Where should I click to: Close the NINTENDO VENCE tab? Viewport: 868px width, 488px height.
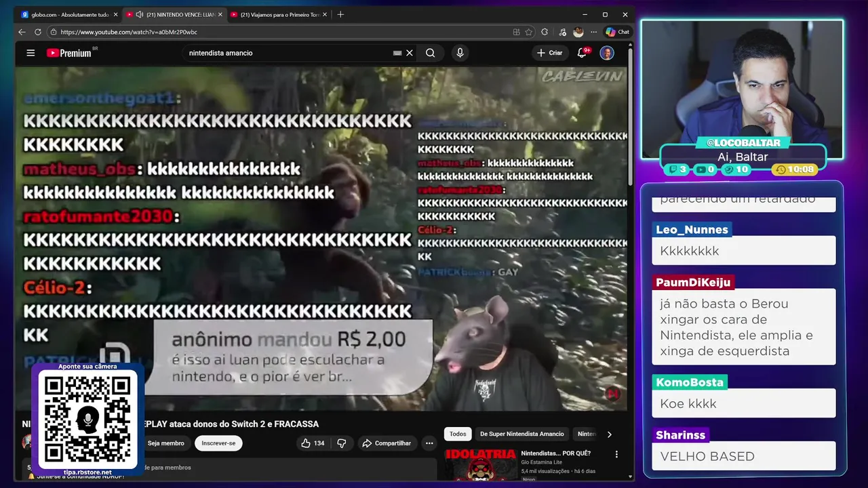pos(220,14)
